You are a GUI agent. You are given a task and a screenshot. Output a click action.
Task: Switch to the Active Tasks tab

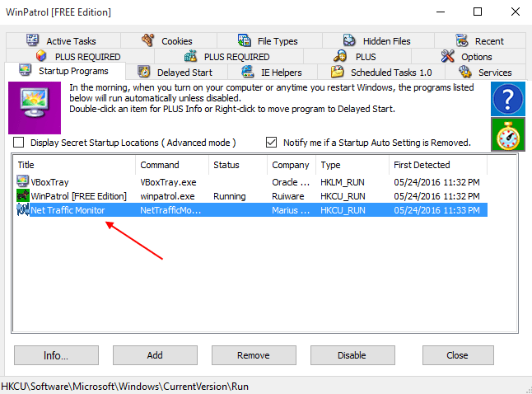tap(63, 40)
